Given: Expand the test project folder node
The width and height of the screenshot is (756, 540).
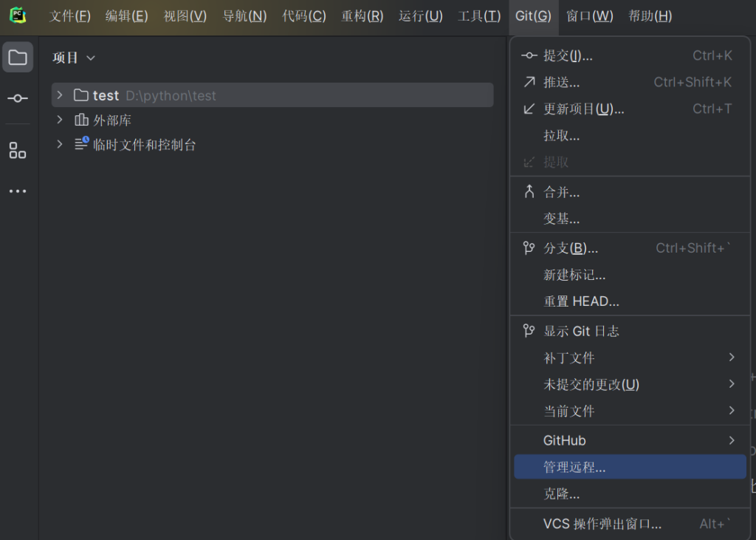Looking at the screenshot, I should 60,95.
